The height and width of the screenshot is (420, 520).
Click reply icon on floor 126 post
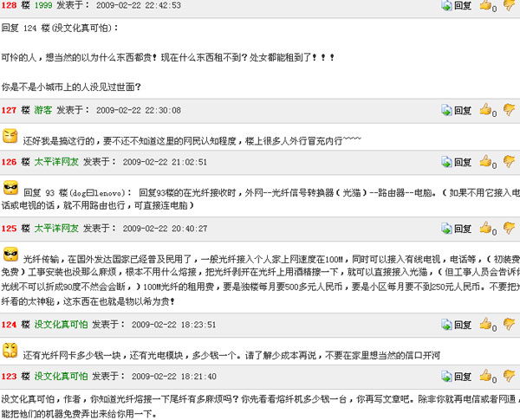(x=446, y=162)
